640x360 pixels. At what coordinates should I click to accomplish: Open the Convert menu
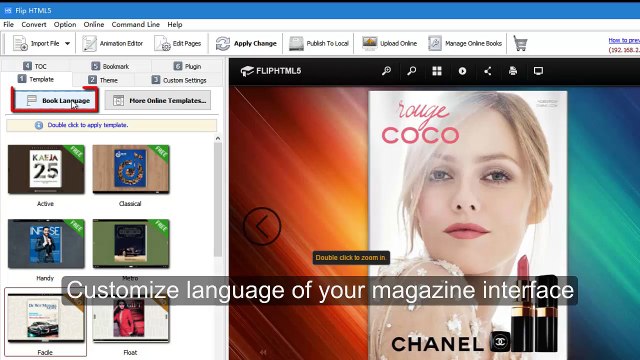point(34,24)
